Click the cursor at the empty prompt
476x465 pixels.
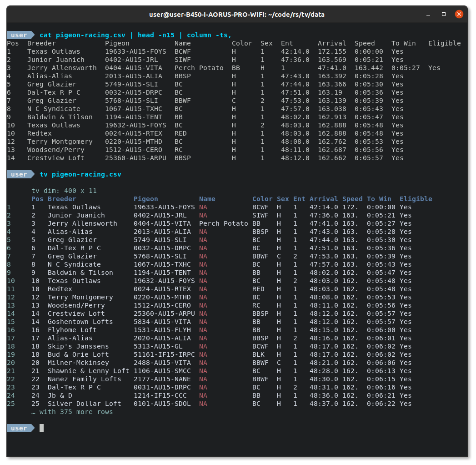pyautogui.click(x=41, y=428)
